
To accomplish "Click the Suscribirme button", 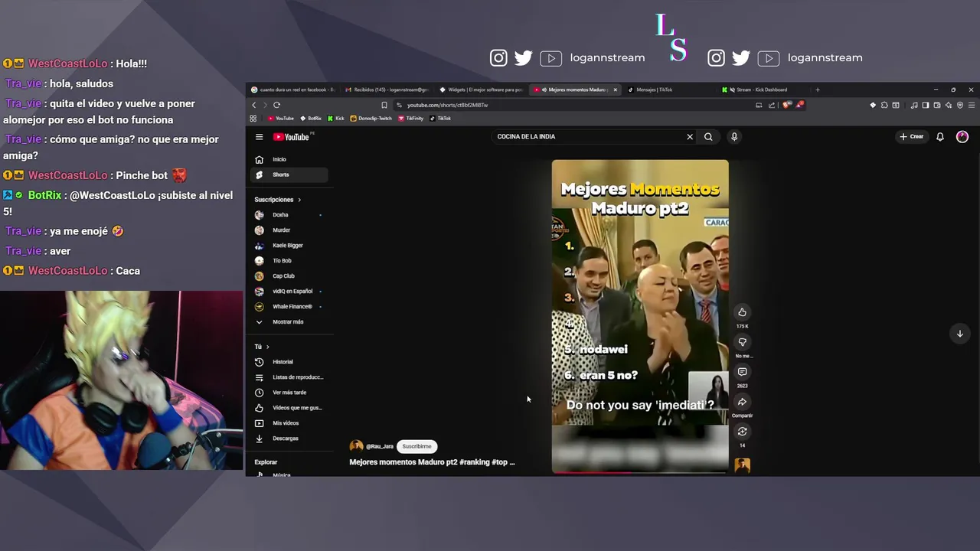I will (417, 446).
